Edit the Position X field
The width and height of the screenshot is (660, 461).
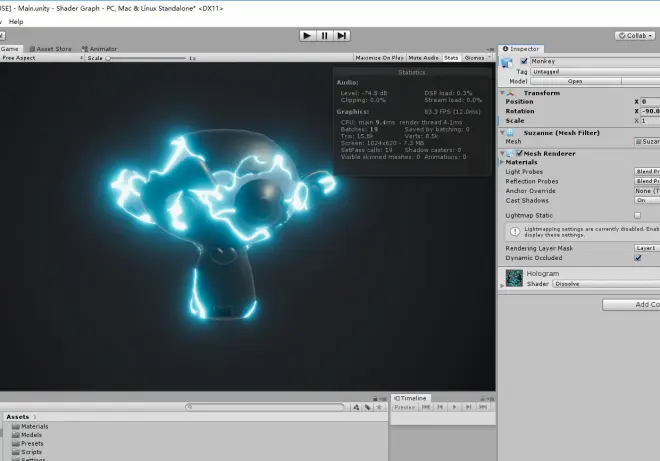(x=650, y=101)
